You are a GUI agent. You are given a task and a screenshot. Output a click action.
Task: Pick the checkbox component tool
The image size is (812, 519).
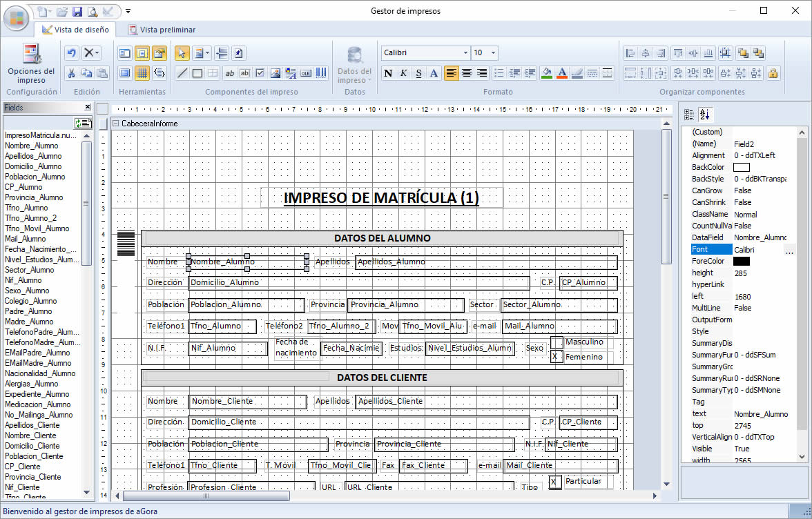pos(260,73)
